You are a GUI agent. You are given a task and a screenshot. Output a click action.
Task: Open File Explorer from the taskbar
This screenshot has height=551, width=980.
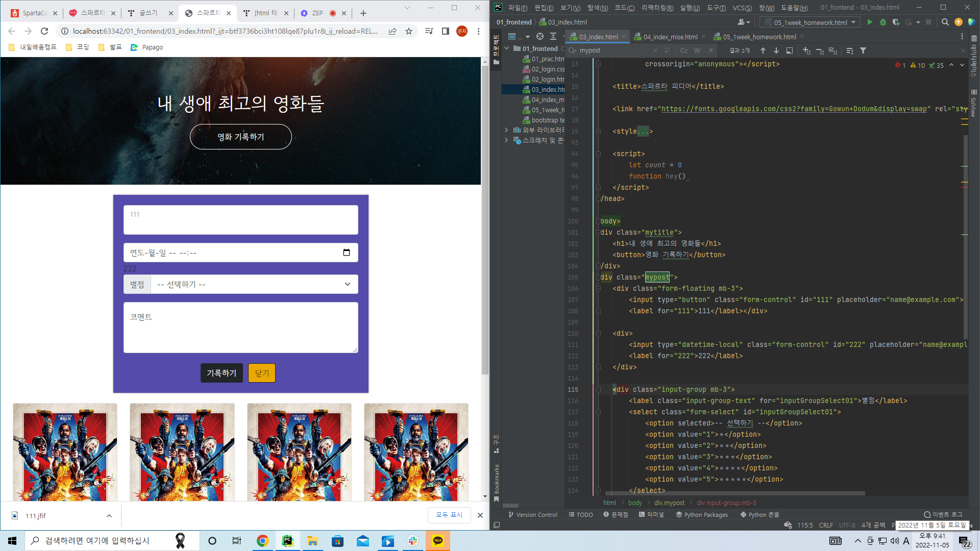[x=312, y=541]
